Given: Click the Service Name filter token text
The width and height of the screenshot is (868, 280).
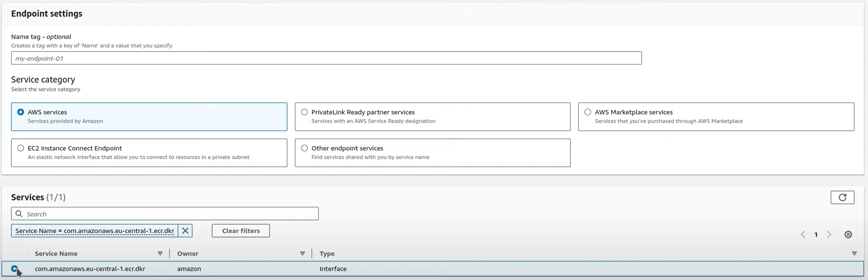Looking at the screenshot, I should 95,231.
